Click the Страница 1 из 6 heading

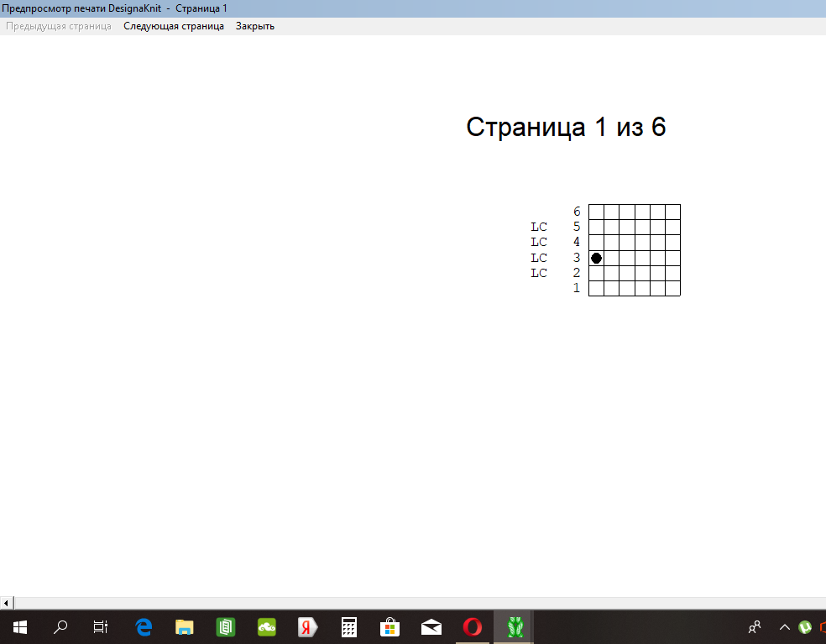click(567, 127)
